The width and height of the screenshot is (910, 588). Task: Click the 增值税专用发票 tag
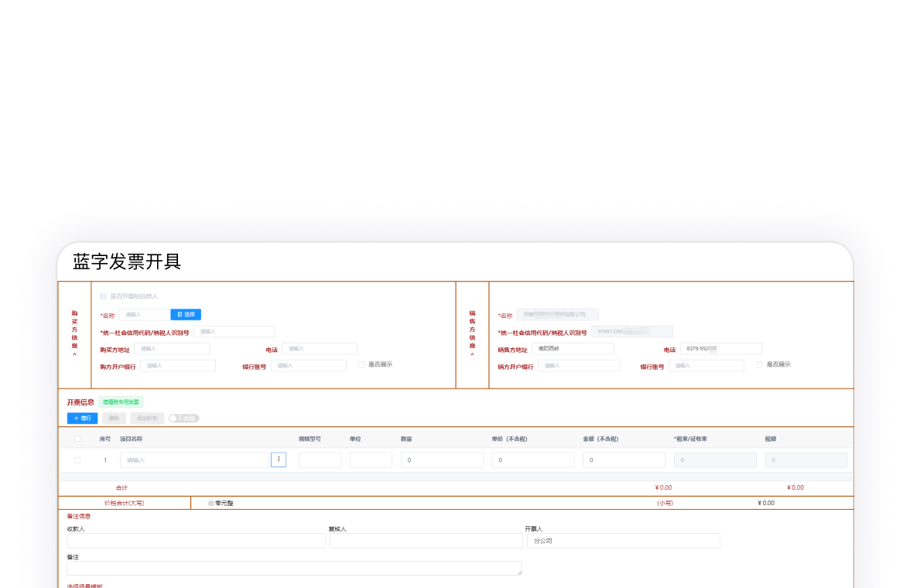[121, 402]
